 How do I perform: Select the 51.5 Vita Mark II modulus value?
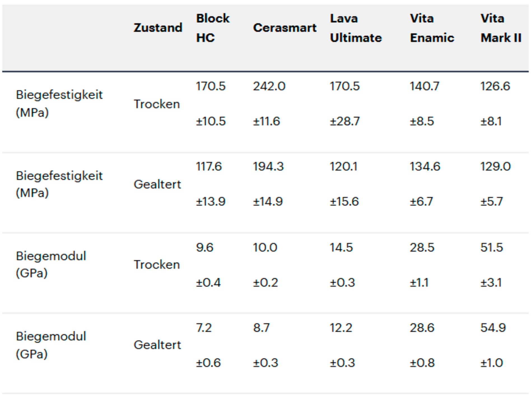click(x=492, y=247)
